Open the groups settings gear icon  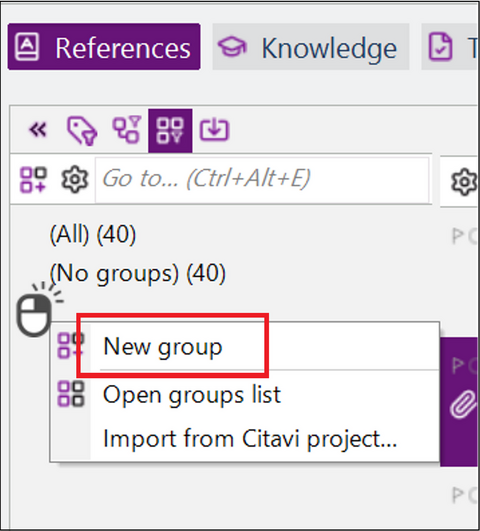coord(75,179)
